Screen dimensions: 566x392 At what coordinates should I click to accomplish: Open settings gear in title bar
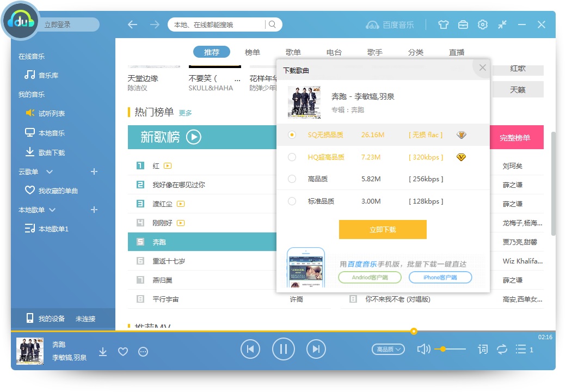(482, 24)
